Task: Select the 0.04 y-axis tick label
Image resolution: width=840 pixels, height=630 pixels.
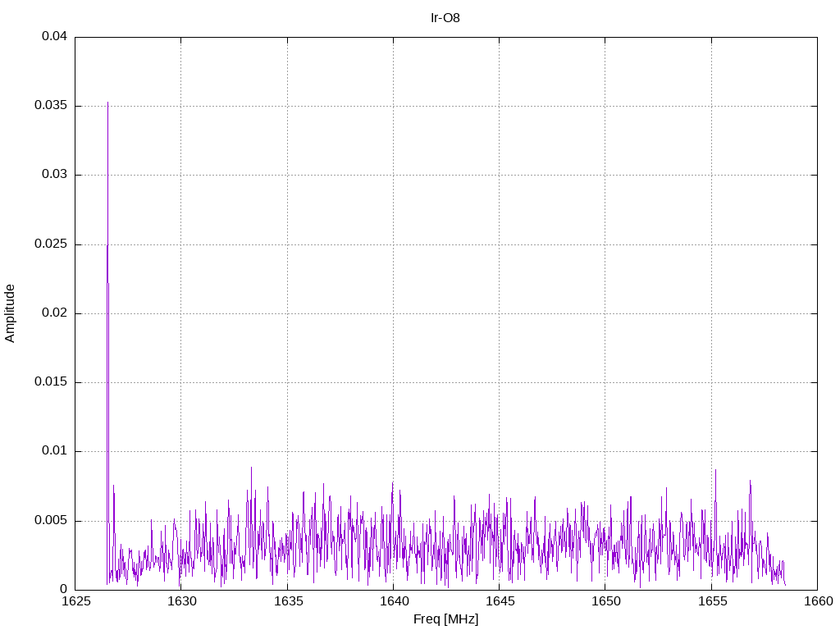Action: click(x=54, y=37)
